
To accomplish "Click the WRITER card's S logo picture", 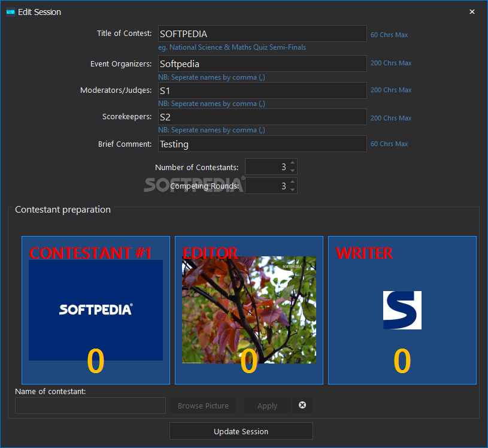I will pyautogui.click(x=402, y=310).
